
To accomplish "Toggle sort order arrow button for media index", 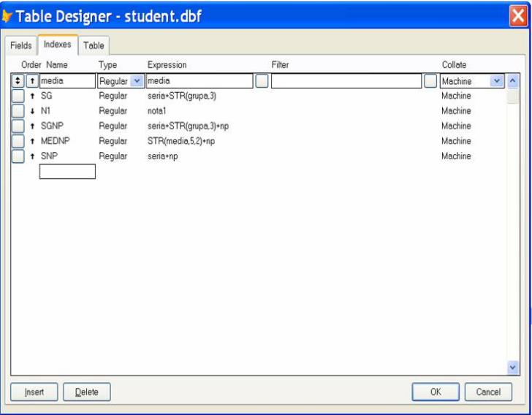I will tap(31, 81).
